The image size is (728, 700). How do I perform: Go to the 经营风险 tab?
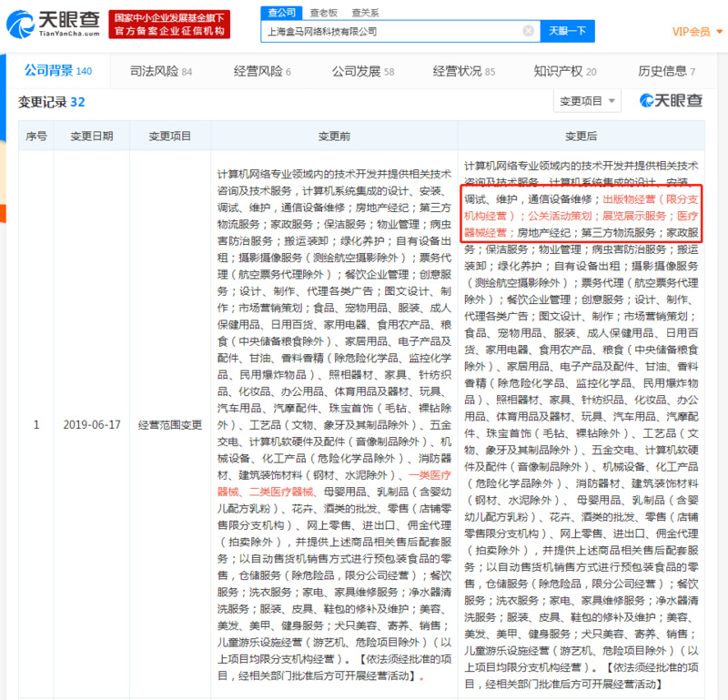click(x=262, y=71)
